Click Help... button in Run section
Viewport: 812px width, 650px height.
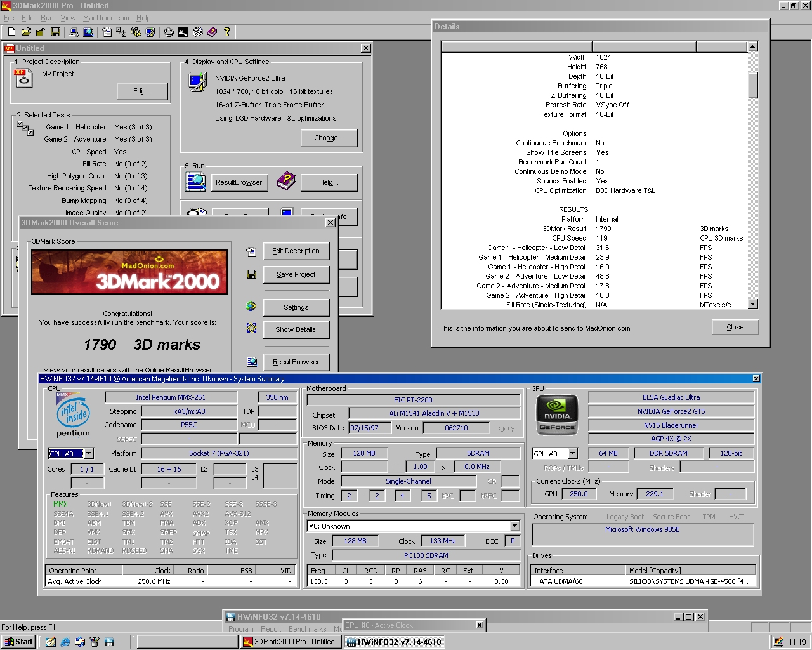[x=329, y=182]
